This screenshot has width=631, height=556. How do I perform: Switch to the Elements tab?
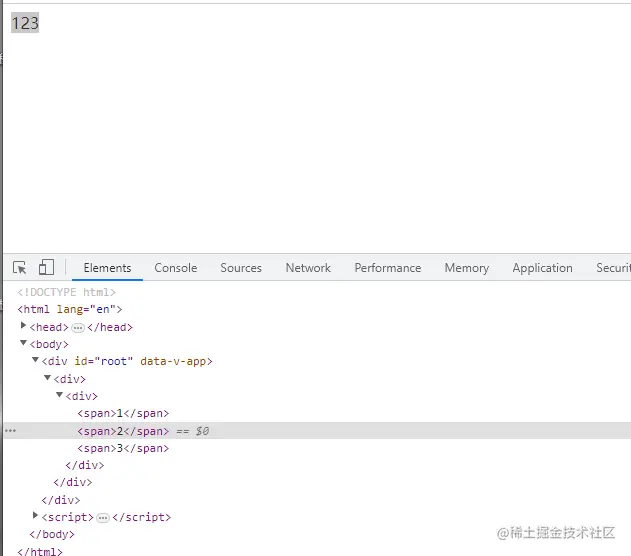[107, 268]
